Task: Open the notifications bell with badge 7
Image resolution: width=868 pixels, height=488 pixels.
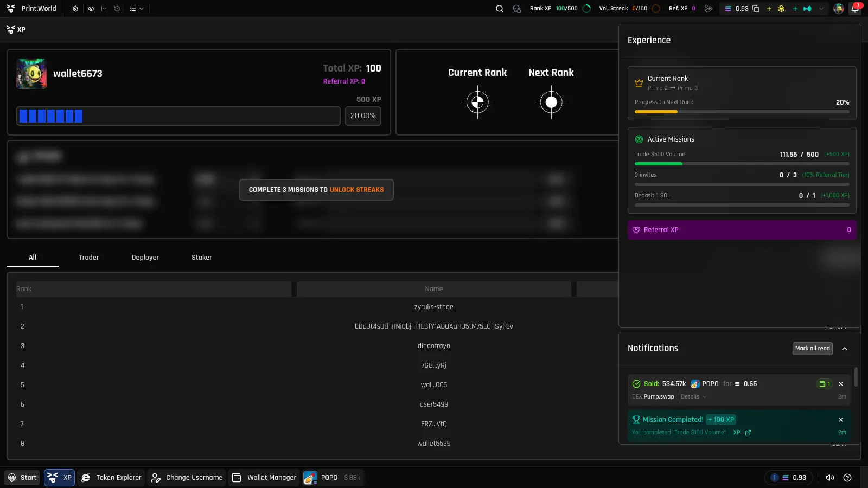Action: [856, 8]
